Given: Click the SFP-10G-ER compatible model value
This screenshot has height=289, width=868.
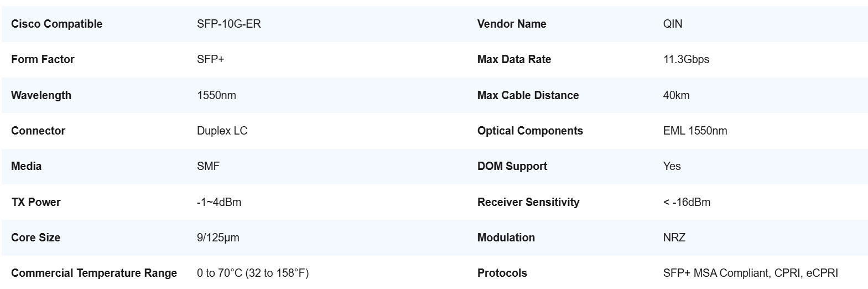Looking at the screenshot, I should click(228, 24).
